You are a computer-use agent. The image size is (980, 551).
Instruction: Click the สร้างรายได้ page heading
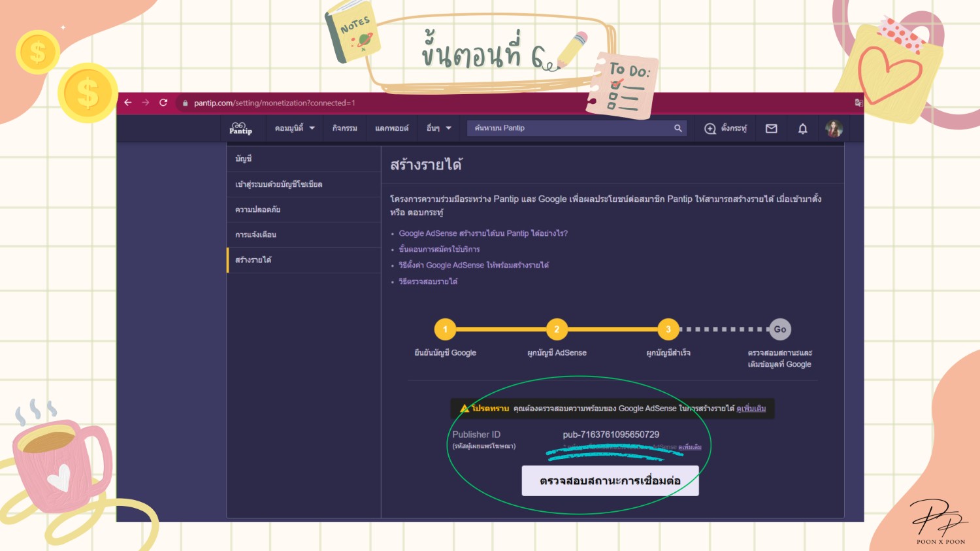(x=426, y=165)
